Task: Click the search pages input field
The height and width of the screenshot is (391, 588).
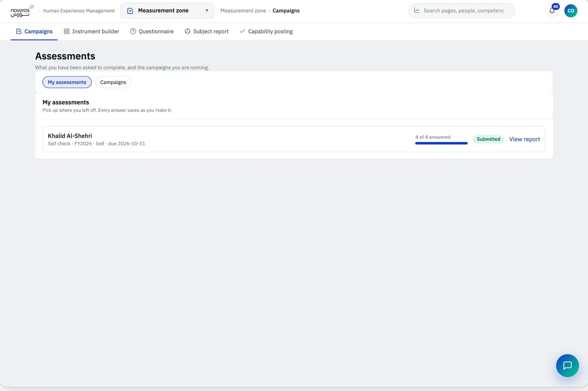Action: point(464,10)
